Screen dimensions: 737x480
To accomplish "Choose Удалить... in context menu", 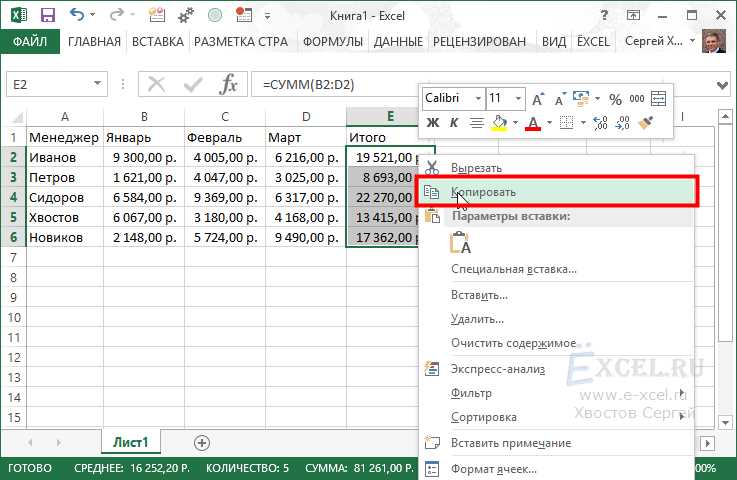I will click(x=556, y=319).
